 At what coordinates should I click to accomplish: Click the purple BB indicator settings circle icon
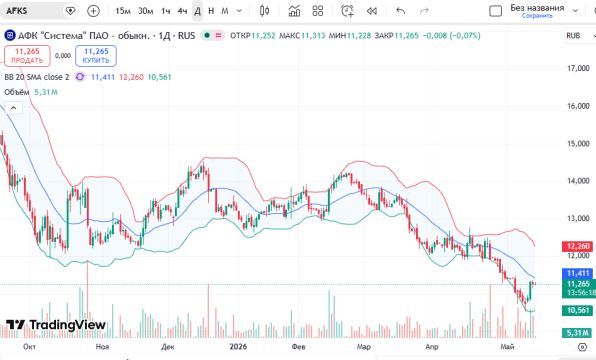80,77
